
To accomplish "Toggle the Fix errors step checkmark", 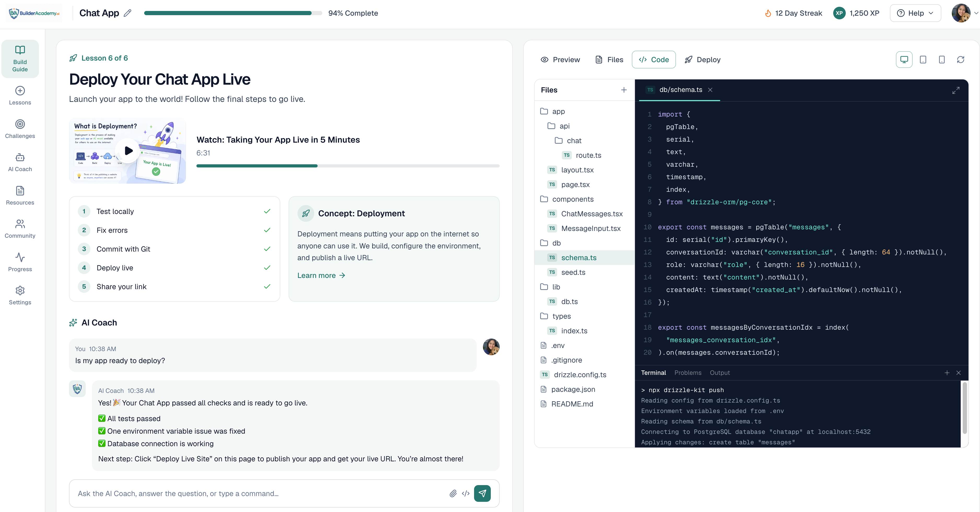I will (267, 230).
